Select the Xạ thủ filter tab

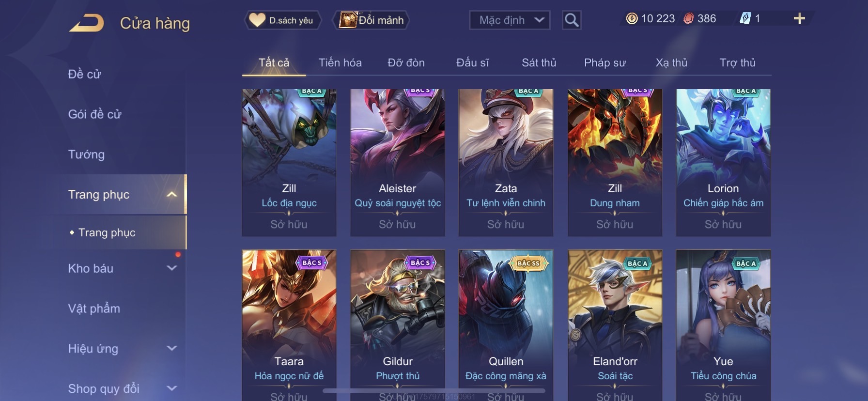pos(671,62)
